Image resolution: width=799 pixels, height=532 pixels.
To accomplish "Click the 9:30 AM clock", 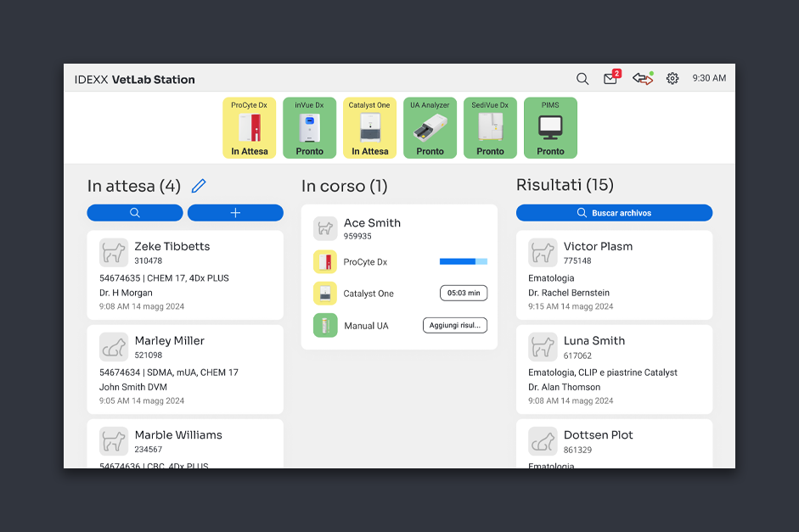I will coord(709,78).
